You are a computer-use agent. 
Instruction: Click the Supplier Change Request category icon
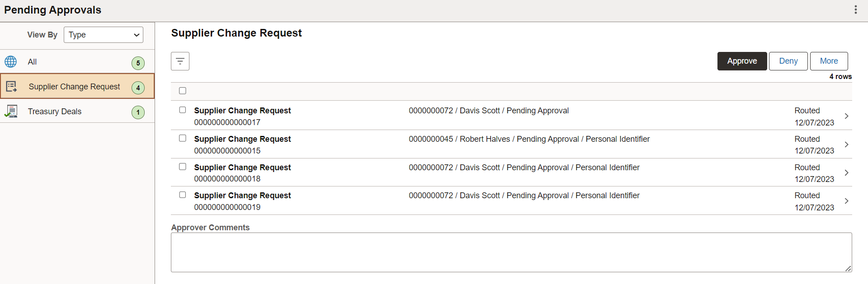[x=12, y=86]
